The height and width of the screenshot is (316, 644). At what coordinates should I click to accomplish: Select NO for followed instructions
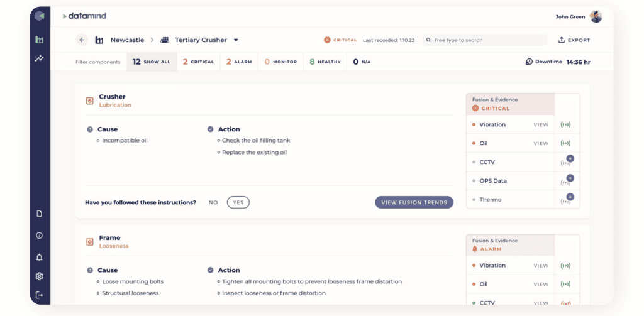click(x=213, y=202)
